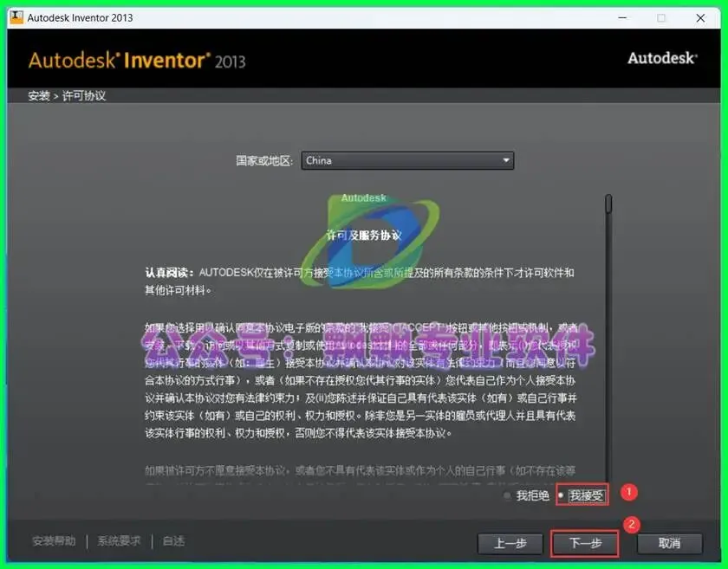The image size is (728, 569).
Task: Click the 上一步 button
Action: pos(510,543)
